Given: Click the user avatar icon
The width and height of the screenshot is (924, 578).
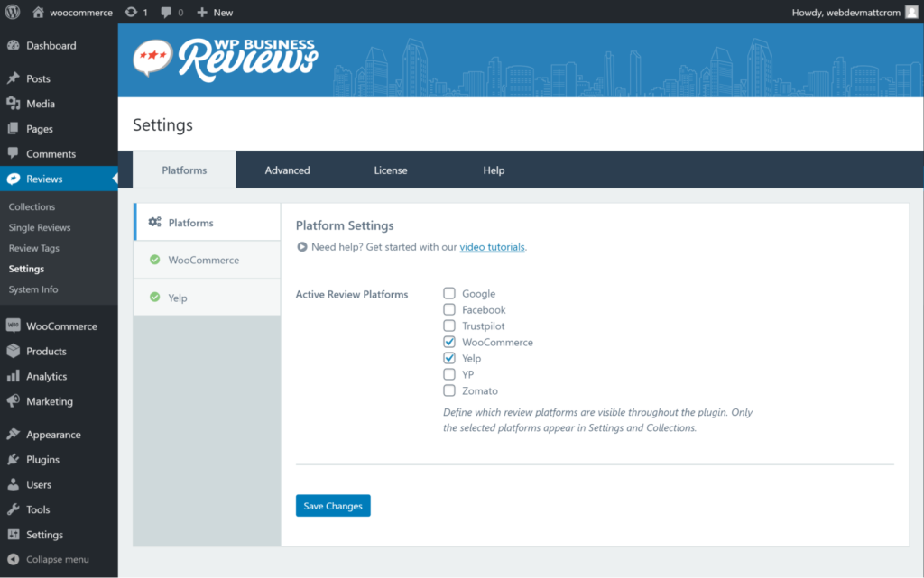Looking at the screenshot, I should 911,13.
